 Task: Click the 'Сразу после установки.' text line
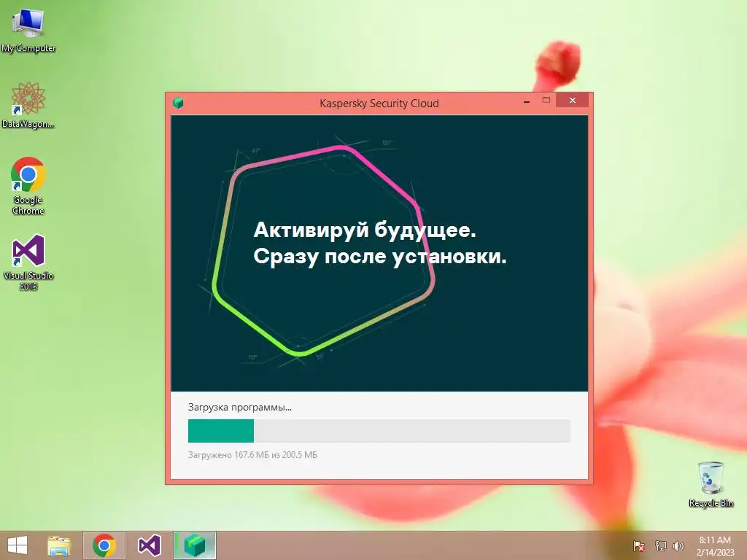[379, 256]
